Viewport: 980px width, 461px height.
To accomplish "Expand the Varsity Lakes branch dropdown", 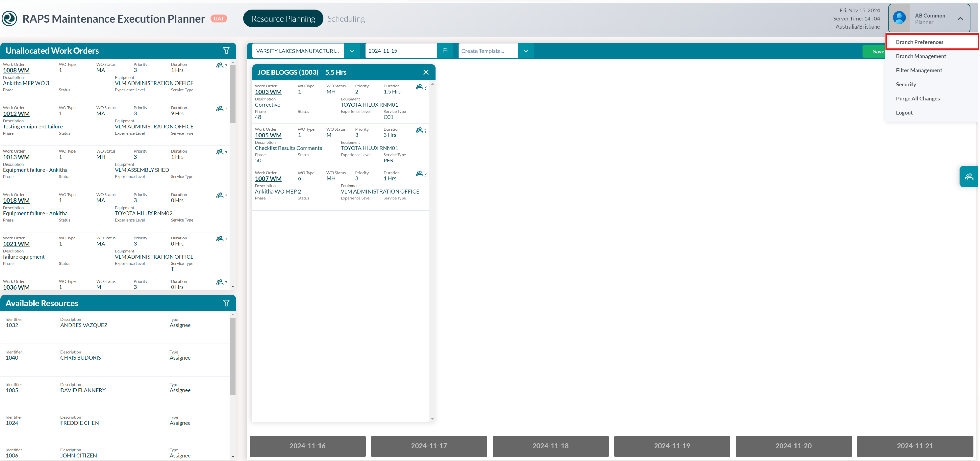I will (352, 51).
